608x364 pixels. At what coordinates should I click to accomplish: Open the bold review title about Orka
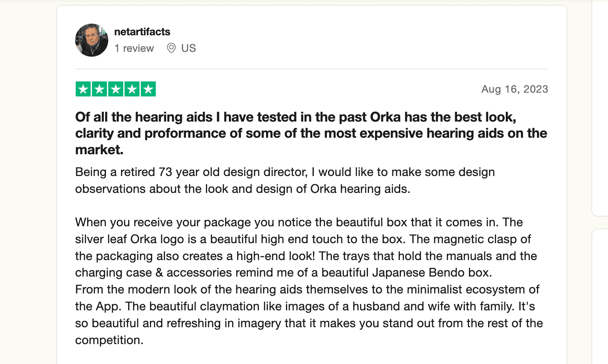pyautogui.click(x=311, y=133)
